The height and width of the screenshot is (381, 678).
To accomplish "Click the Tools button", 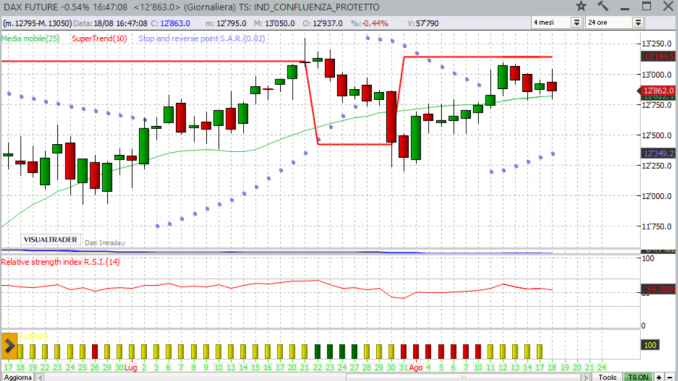I will pos(607,377).
